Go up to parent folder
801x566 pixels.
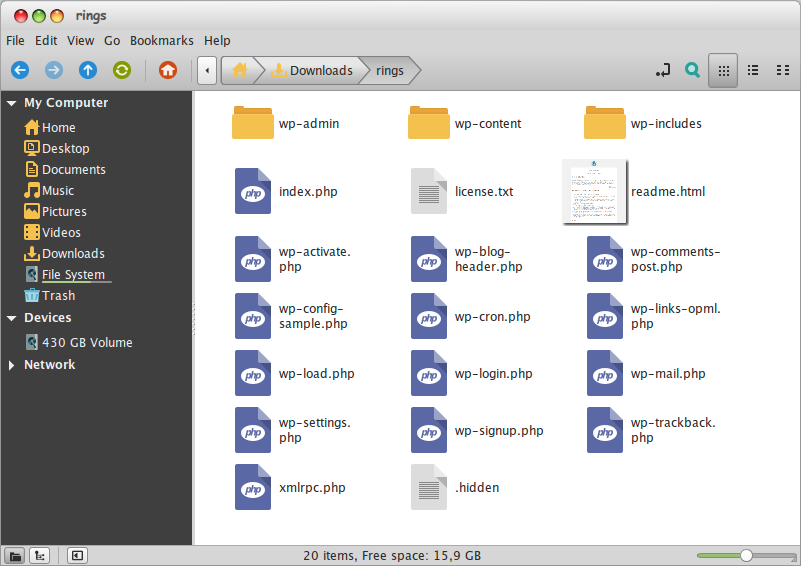click(88, 70)
